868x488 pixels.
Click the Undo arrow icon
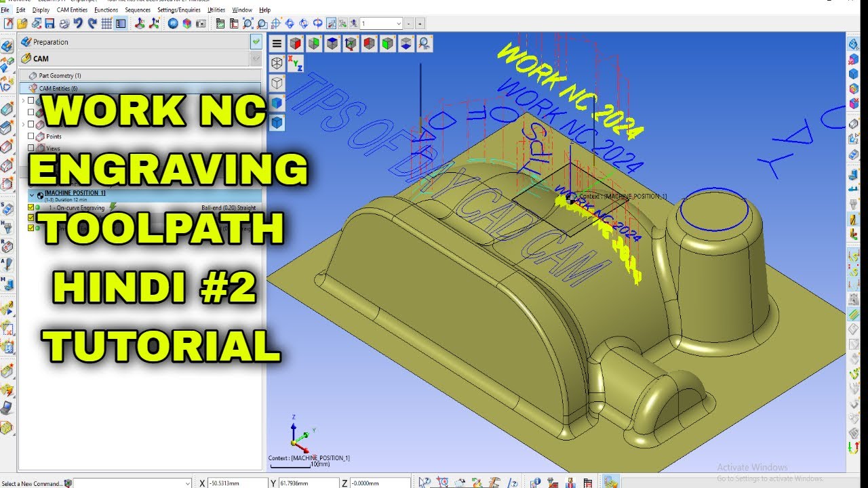tap(78, 23)
